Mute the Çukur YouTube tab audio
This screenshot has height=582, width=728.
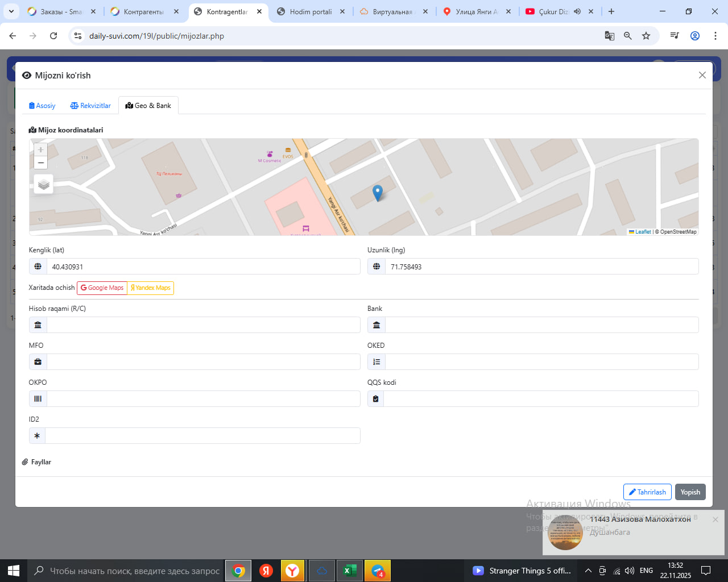coord(577,11)
